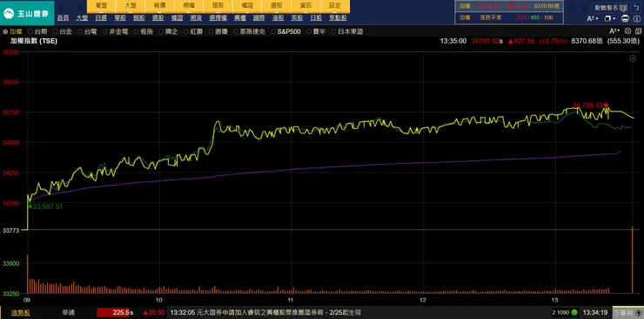Click the 玉山證券 logo

27,13
